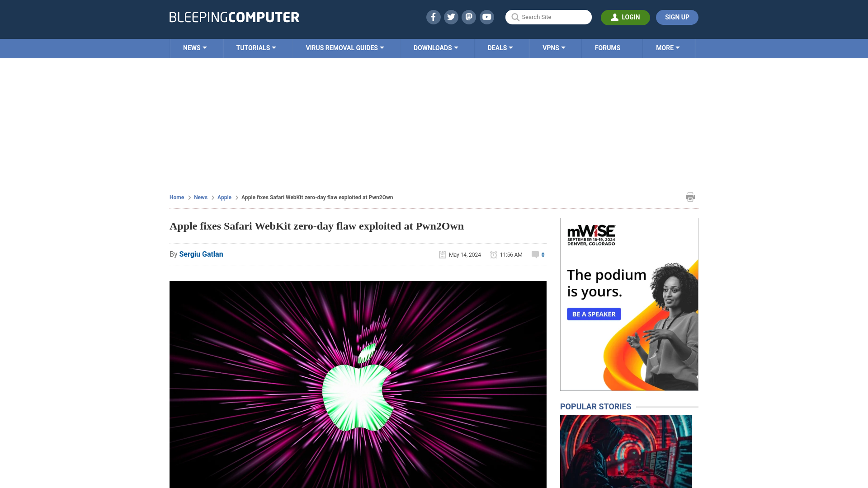Open the Twitter social icon link
The height and width of the screenshot is (488, 868).
point(451,17)
